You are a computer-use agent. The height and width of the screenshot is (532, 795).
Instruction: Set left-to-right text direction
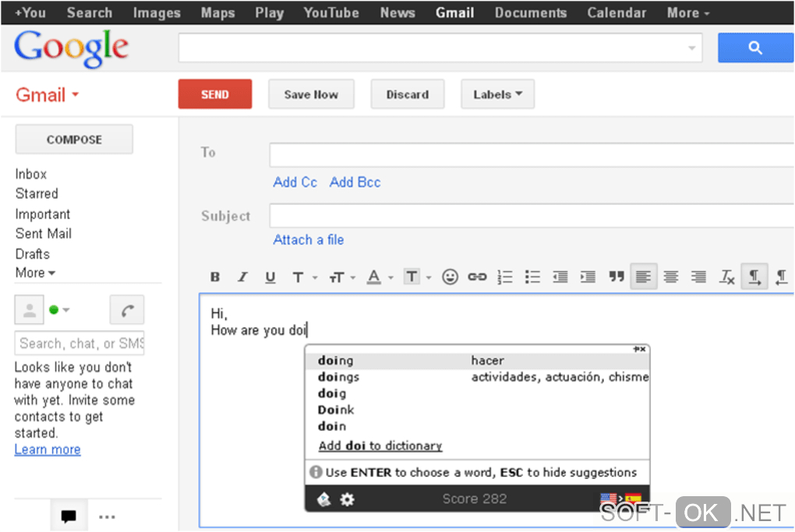[754, 277]
